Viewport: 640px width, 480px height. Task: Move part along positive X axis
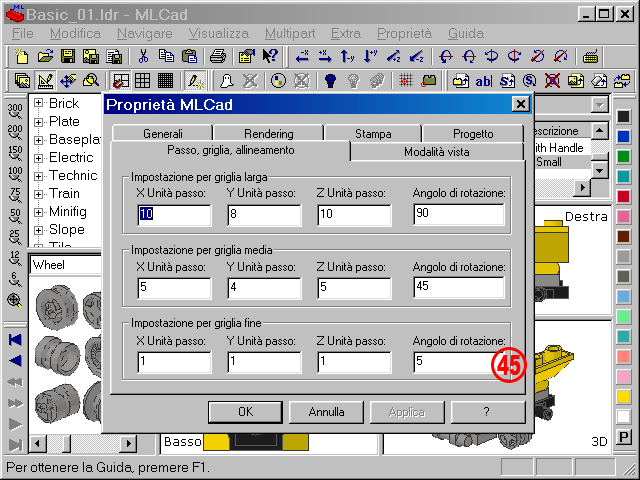(x=325, y=56)
